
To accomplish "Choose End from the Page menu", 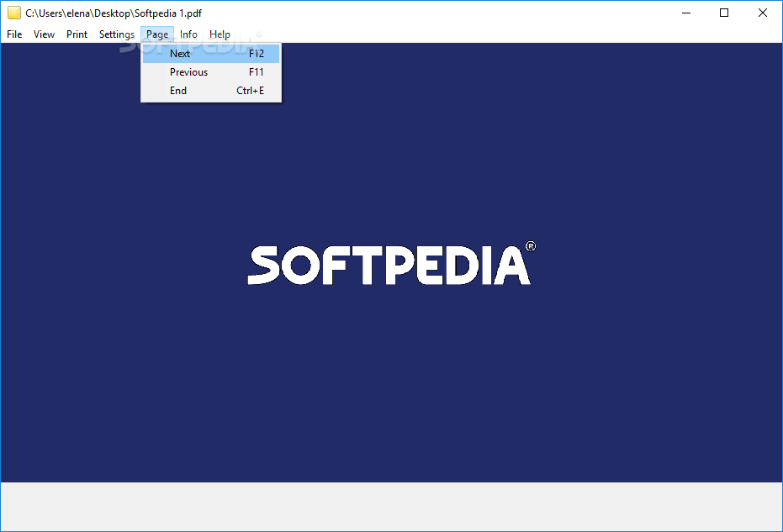I will tap(211, 90).
